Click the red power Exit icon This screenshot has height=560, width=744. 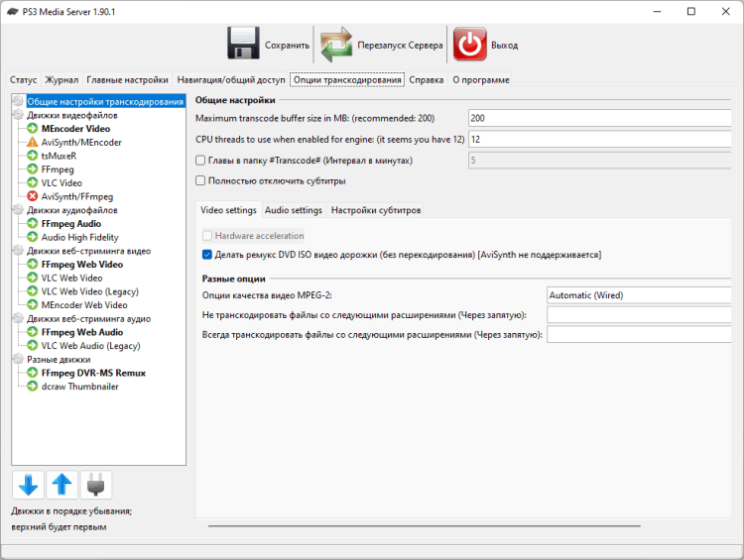tap(470, 44)
